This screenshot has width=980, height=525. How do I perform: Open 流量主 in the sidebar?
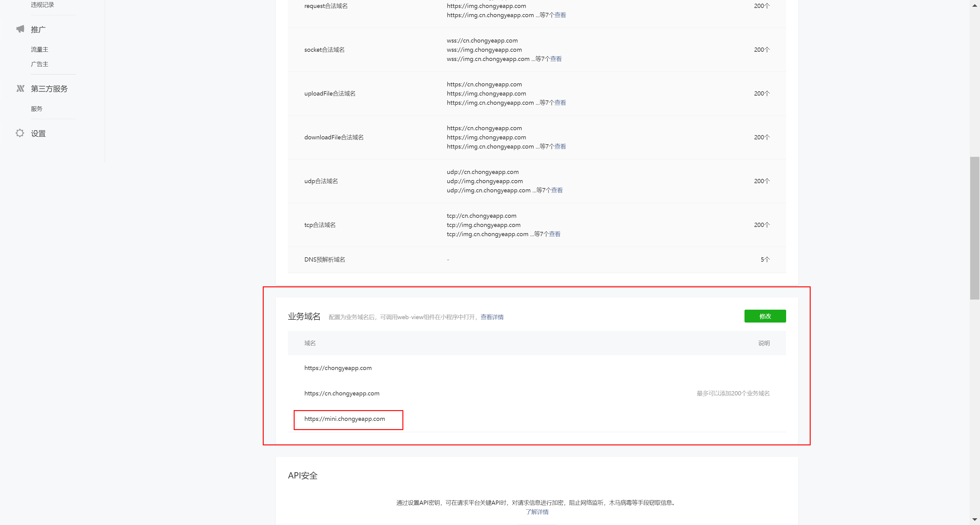point(40,49)
